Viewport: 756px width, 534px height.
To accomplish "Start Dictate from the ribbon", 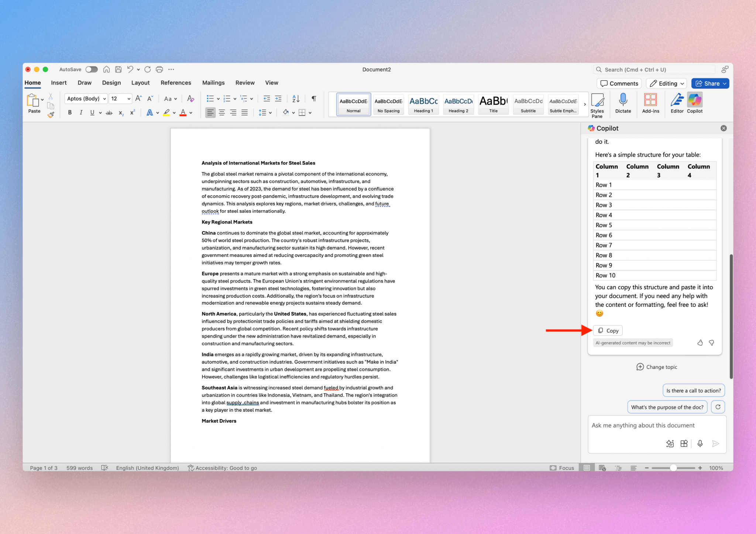I will click(x=623, y=103).
